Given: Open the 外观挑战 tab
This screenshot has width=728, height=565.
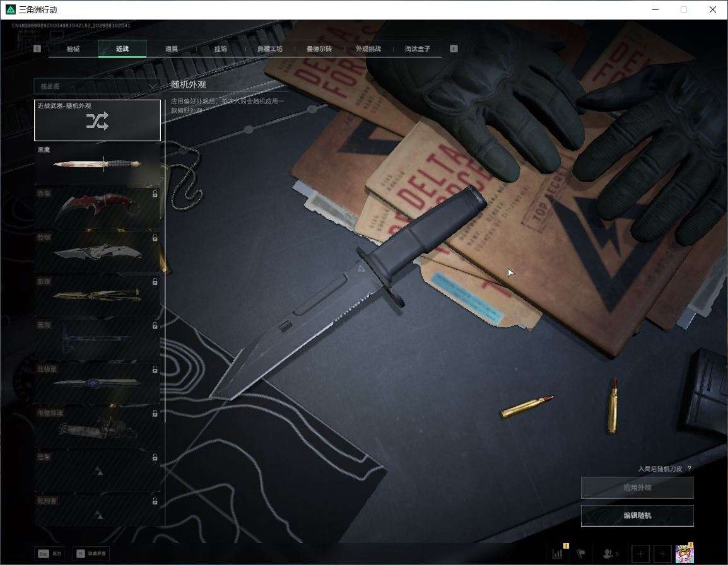Looking at the screenshot, I should 368,49.
